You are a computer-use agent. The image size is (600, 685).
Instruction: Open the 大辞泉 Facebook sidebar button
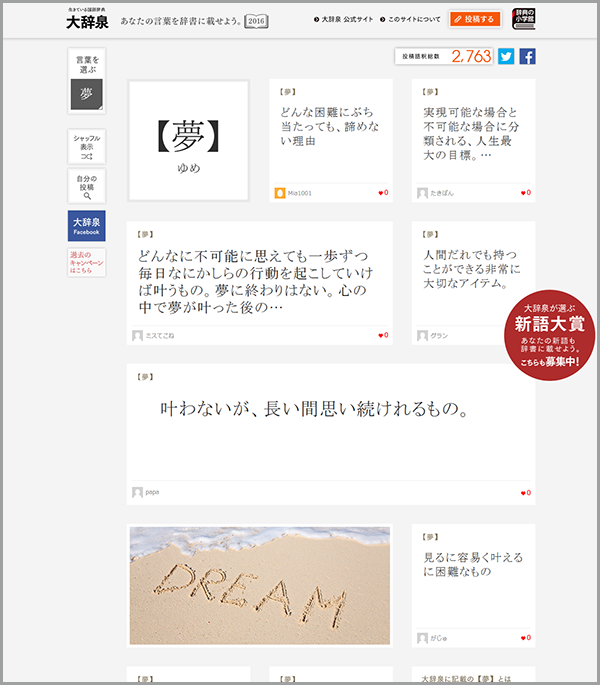tap(87, 226)
